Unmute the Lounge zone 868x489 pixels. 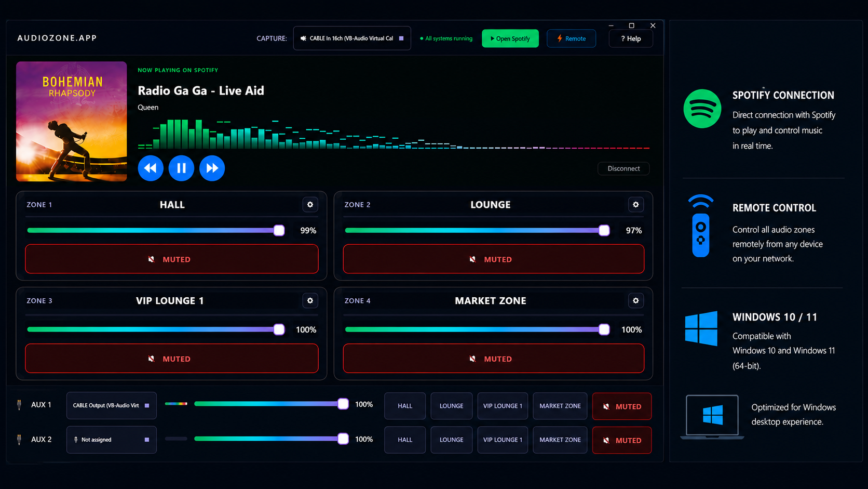click(x=493, y=259)
